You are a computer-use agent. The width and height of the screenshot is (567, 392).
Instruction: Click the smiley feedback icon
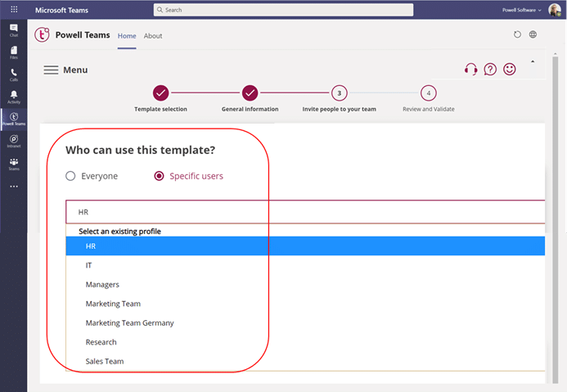(x=510, y=70)
